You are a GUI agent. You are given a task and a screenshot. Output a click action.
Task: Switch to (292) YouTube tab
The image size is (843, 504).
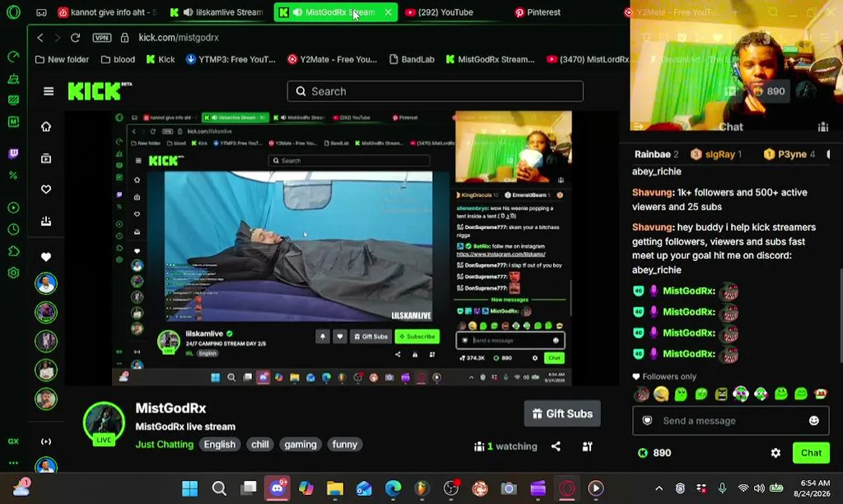coord(446,12)
